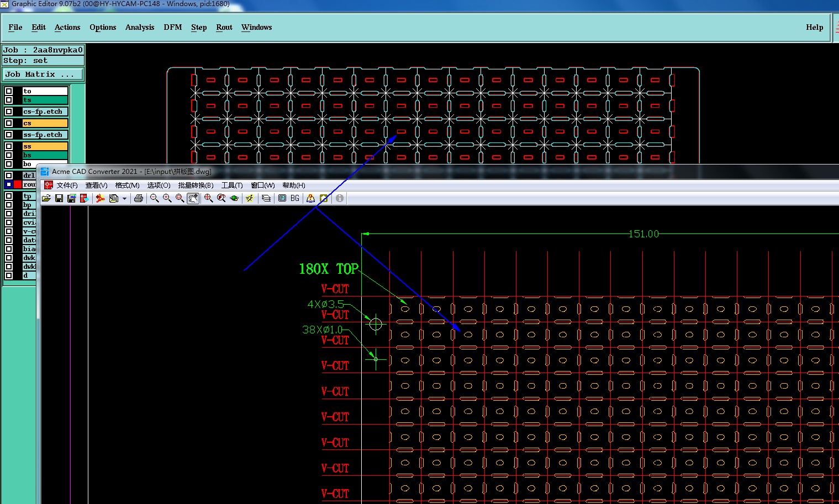Click the red color swatch of rout layer

tap(18, 184)
